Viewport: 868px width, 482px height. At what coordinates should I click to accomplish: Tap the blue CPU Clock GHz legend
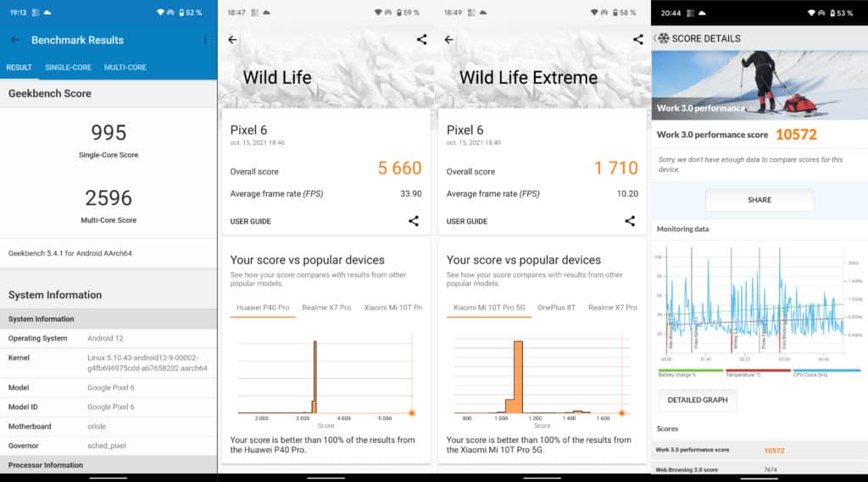click(x=826, y=373)
